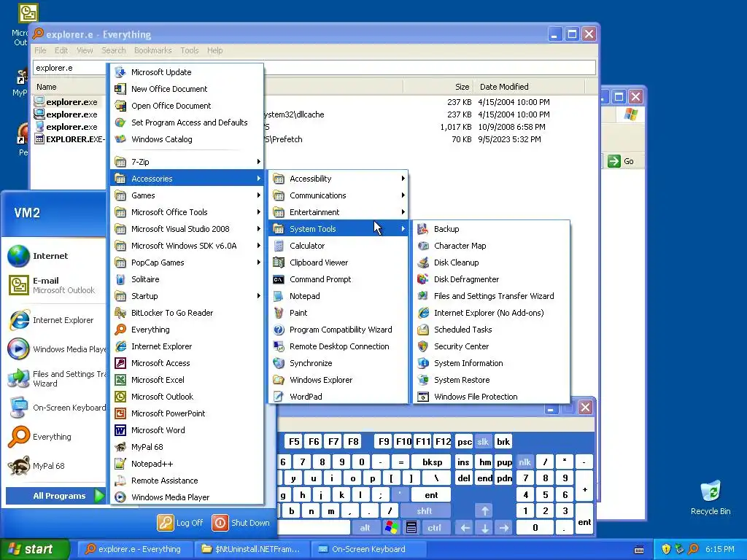Expand Microsoft Windows SDK v6.0A submenu
Viewport: 747px width, 560px height.
click(187, 246)
